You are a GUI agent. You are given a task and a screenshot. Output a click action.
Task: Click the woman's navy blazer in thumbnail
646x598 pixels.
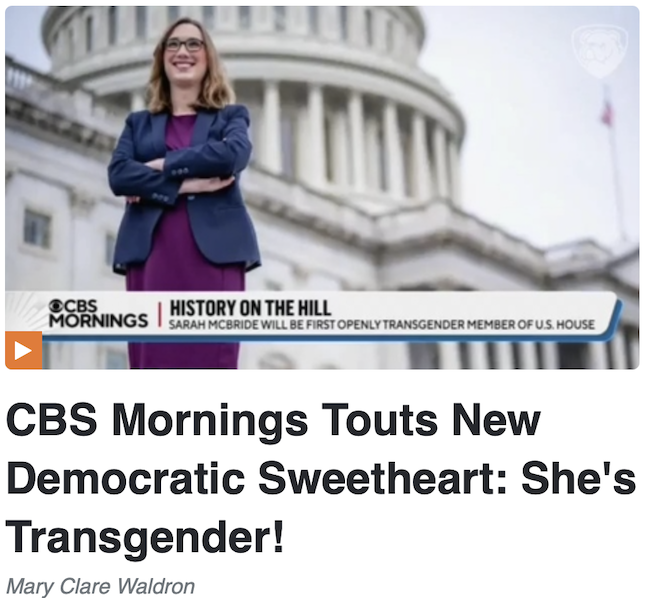tap(183, 185)
